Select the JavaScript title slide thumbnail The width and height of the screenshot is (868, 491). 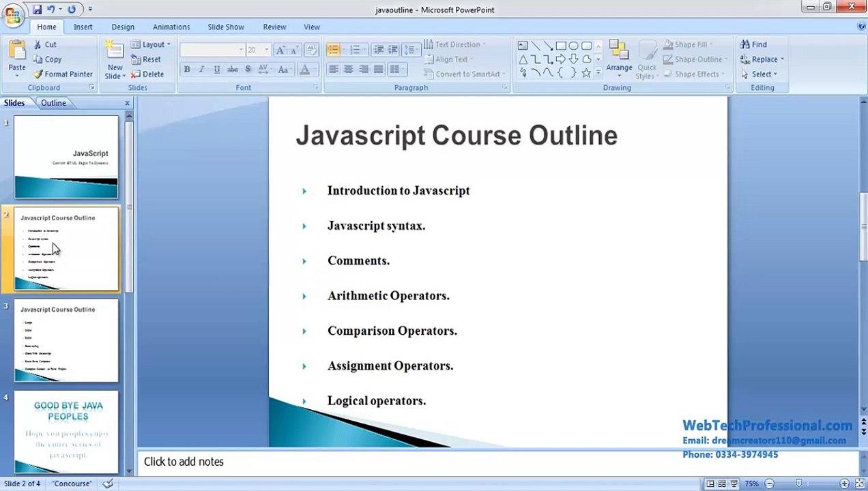tap(66, 157)
